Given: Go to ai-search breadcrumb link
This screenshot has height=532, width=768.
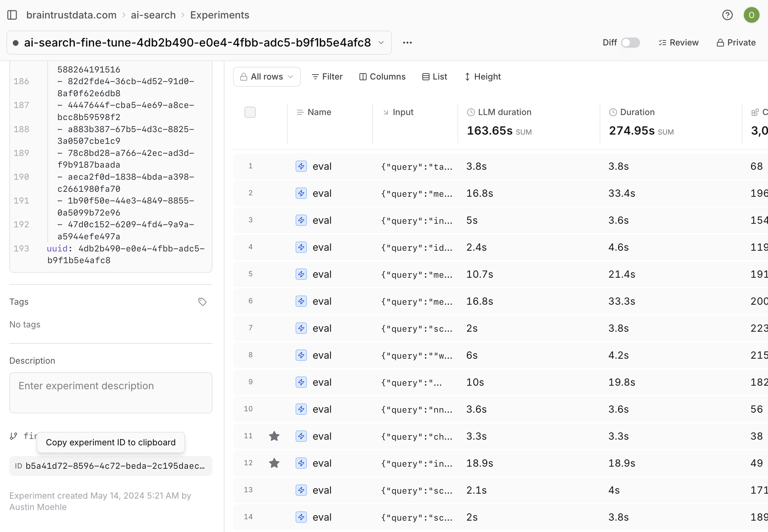Looking at the screenshot, I should (x=153, y=15).
